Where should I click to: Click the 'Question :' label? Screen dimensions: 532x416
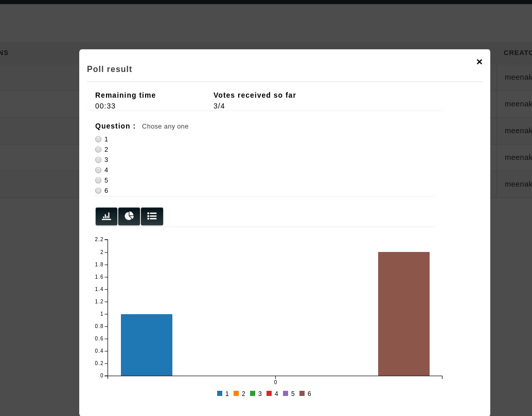115,126
